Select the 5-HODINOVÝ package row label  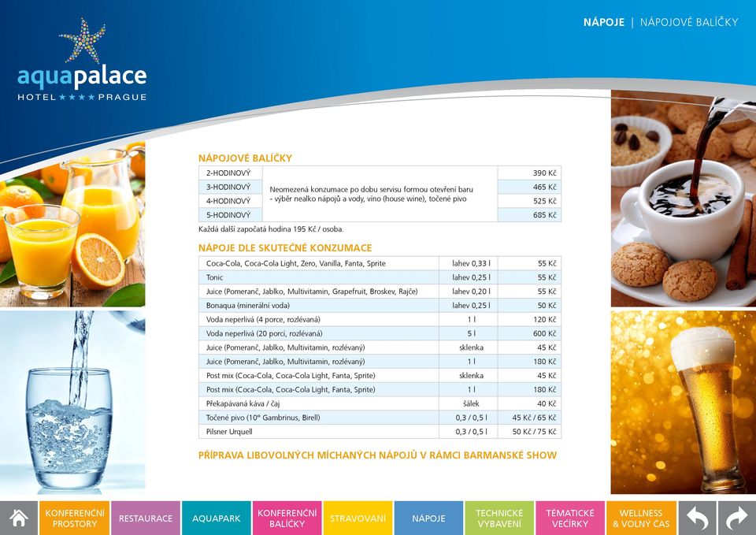click(x=231, y=214)
